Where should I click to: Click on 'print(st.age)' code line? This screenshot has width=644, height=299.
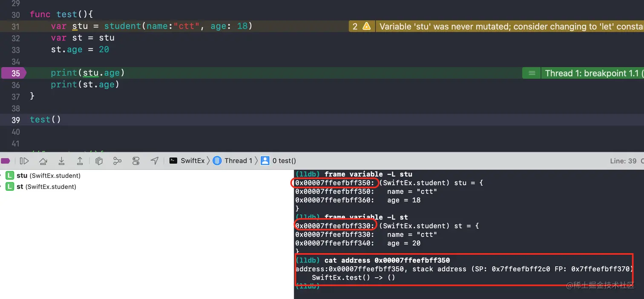[85, 85]
